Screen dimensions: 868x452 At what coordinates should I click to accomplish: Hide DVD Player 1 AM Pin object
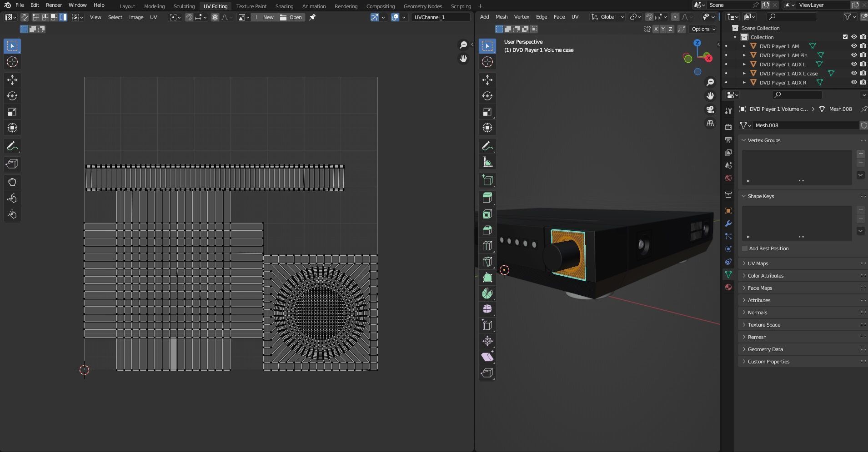click(x=854, y=55)
